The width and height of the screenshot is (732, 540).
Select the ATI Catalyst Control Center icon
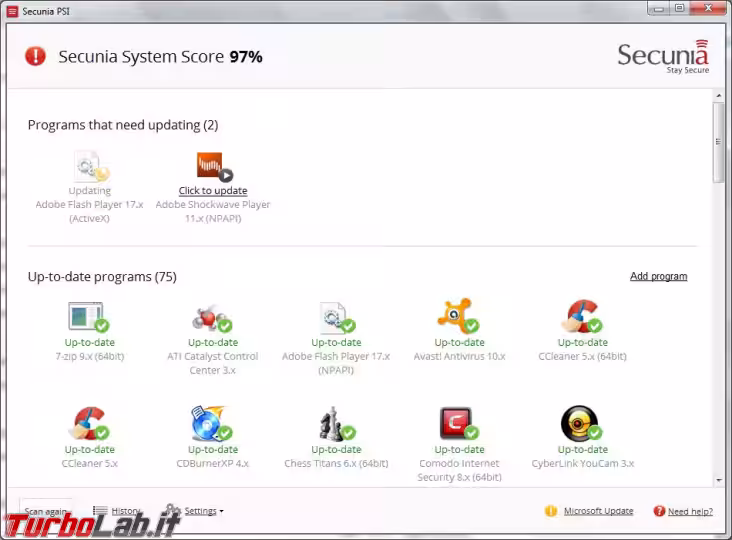point(212,318)
